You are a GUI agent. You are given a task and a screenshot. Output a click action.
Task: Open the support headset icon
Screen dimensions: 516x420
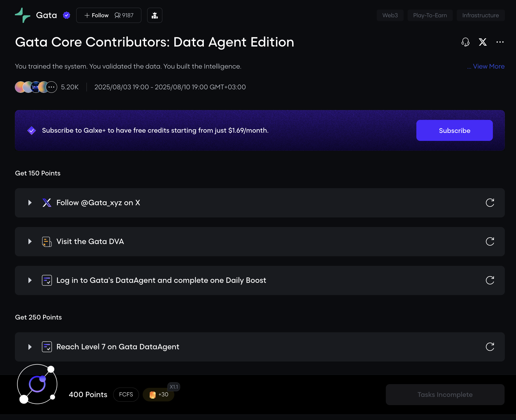pyautogui.click(x=465, y=42)
